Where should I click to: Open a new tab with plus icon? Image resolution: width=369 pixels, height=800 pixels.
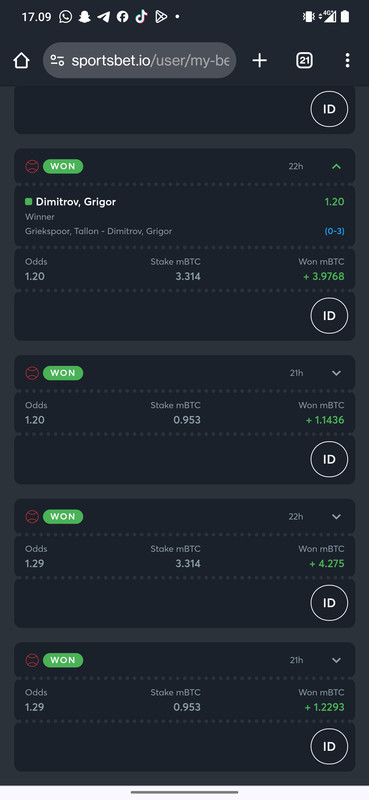[259, 61]
